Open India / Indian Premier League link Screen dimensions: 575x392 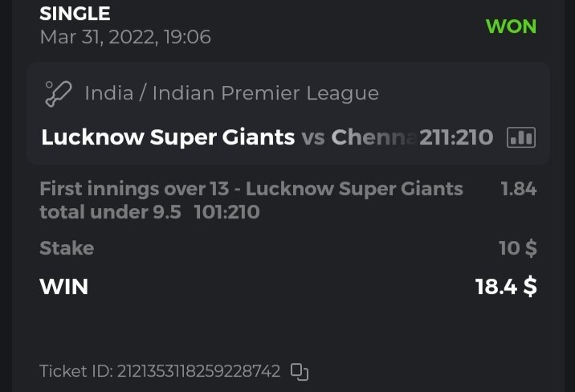[x=231, y=93]
